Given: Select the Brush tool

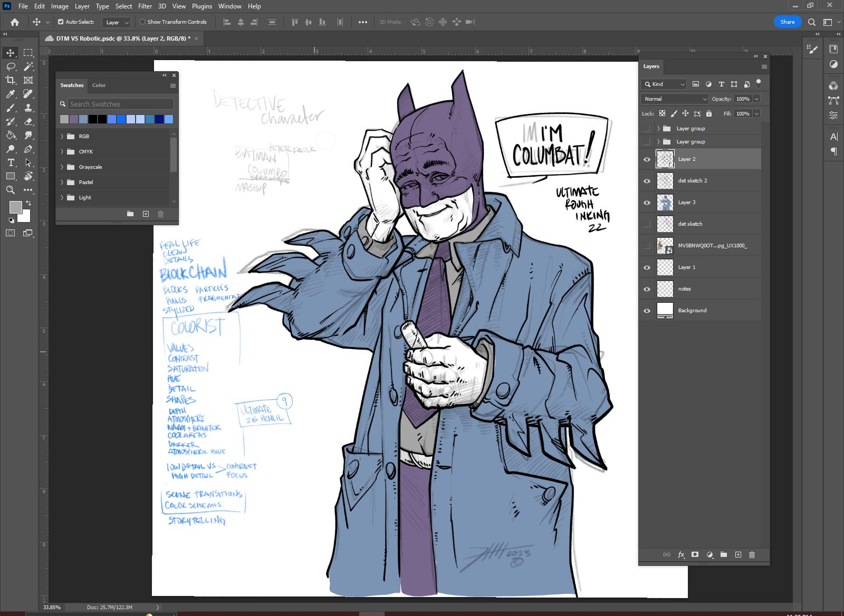Looking at the screenshot, I should tap(11, 108).
